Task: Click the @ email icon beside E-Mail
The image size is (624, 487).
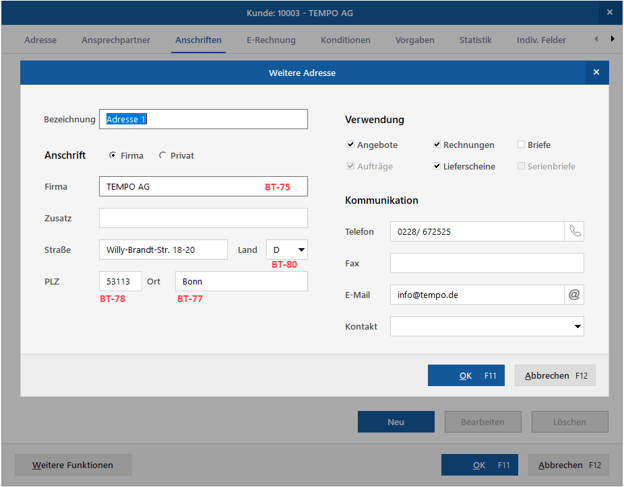Action: (574, 295)
